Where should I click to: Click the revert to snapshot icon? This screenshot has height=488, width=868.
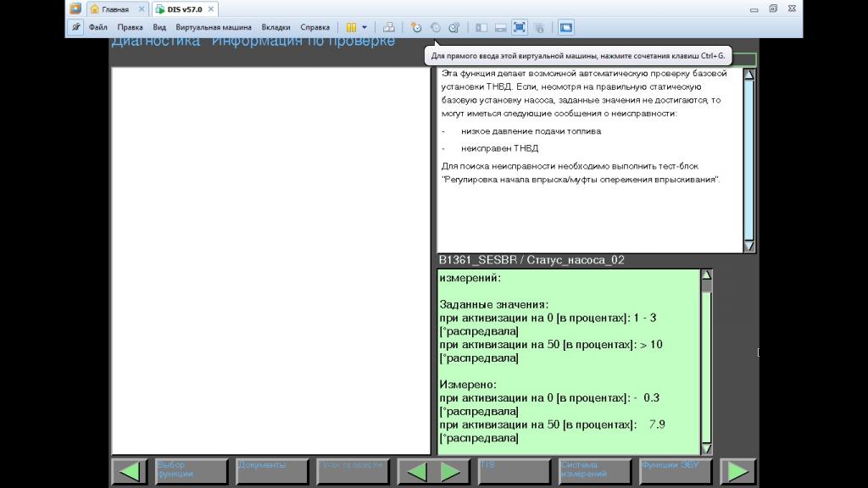coord(436,27)
